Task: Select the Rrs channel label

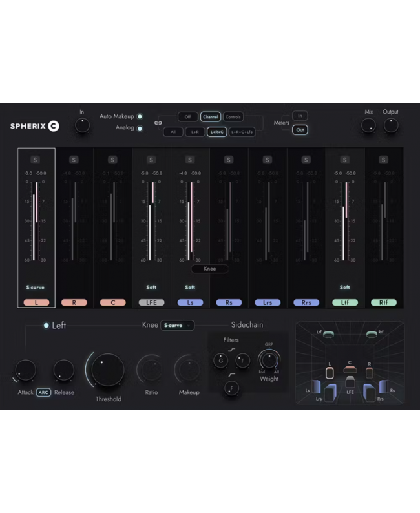Action: click(306, 302)
